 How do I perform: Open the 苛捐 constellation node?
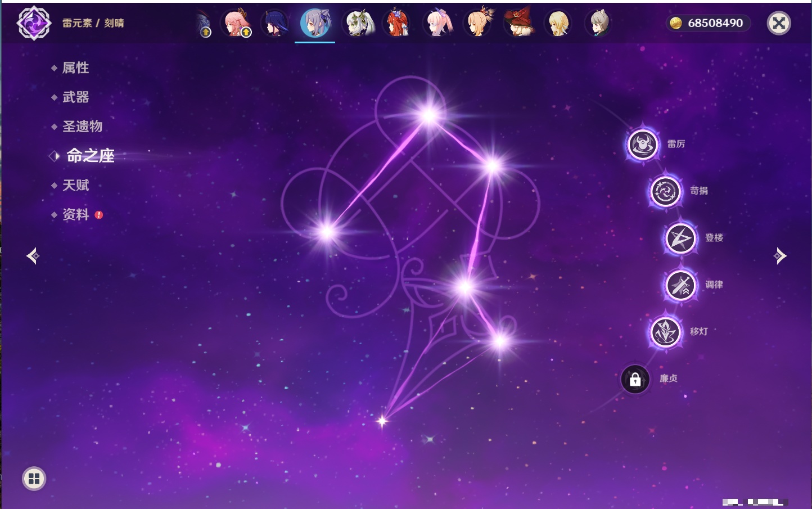pos(665,192)
